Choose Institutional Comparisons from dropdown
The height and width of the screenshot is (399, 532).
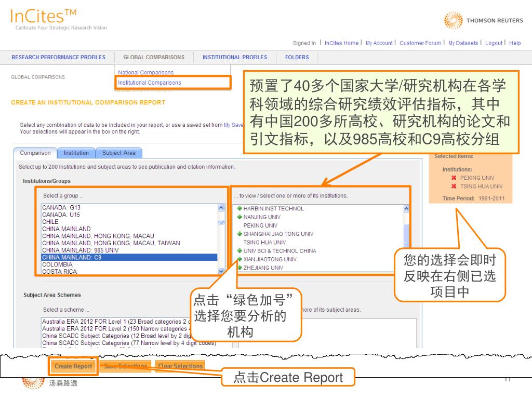pos(149,83)
